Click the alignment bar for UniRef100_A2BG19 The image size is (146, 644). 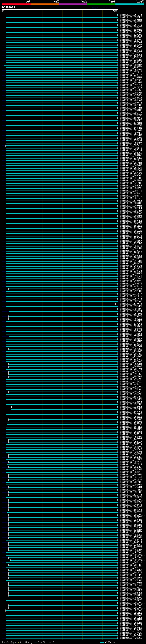point(62,638)
